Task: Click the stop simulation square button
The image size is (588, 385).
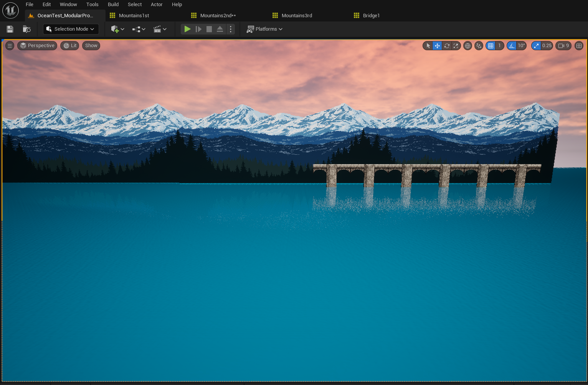Action: (x=209, y=29)
